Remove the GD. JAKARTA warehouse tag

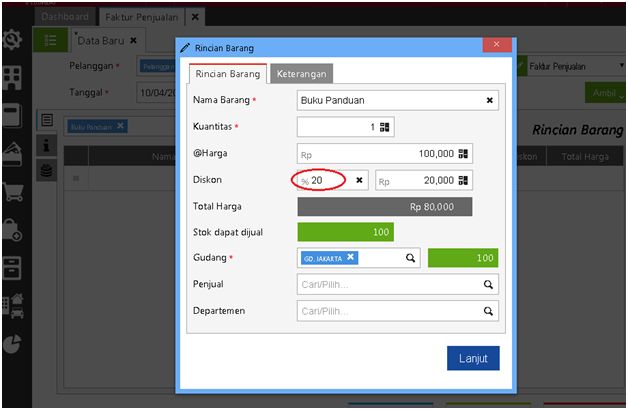point(350,257)
